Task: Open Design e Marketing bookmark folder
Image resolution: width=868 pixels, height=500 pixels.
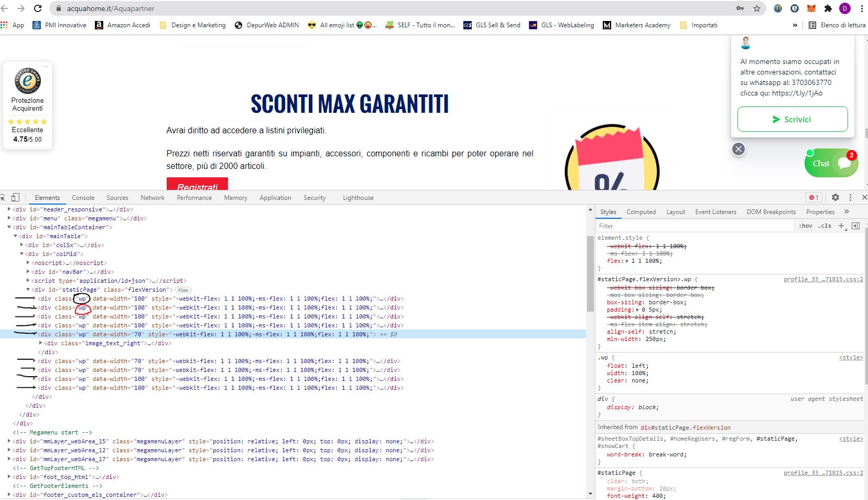Action: [192, 25]
